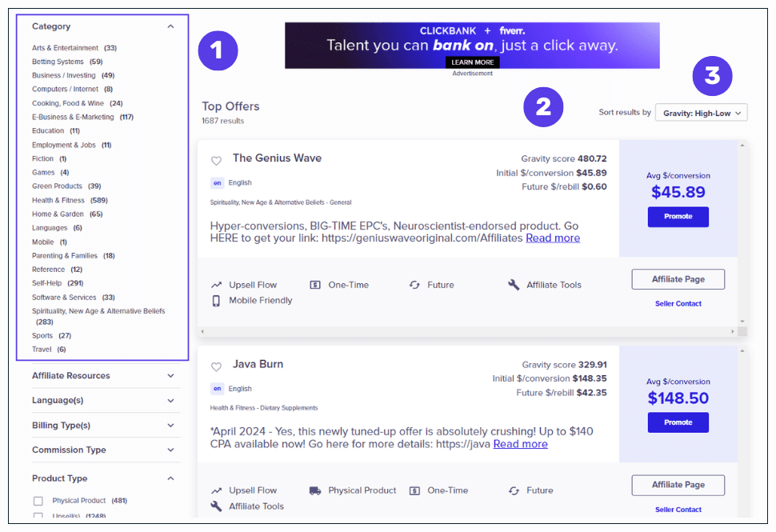This screenshot has width=776, height=532.
Task: Favorite The Genius Wave offer via heart icon
Action: point(216,159)
